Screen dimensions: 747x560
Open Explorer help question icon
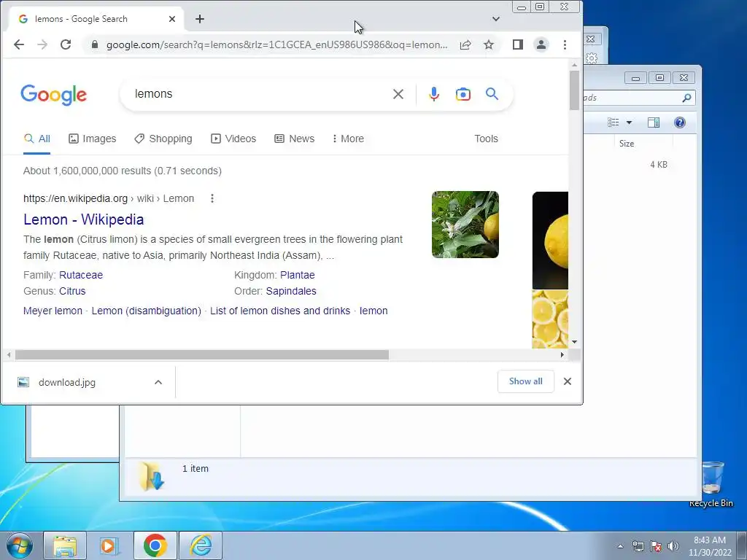click(680, 122)
